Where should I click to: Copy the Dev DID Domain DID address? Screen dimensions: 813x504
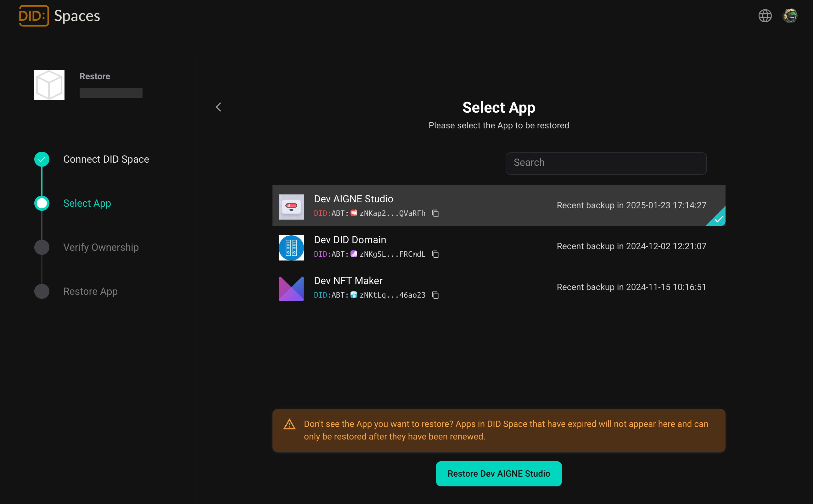tap(435, 254)
